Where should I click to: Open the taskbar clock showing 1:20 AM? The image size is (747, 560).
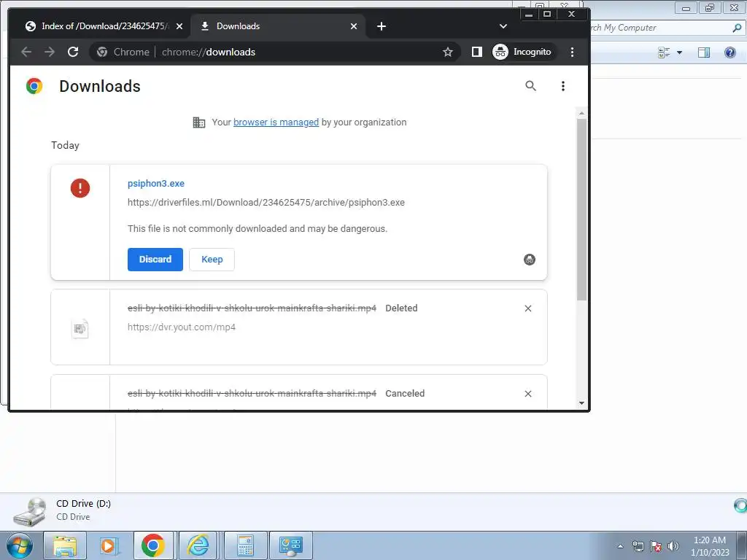tap(710, 546)
